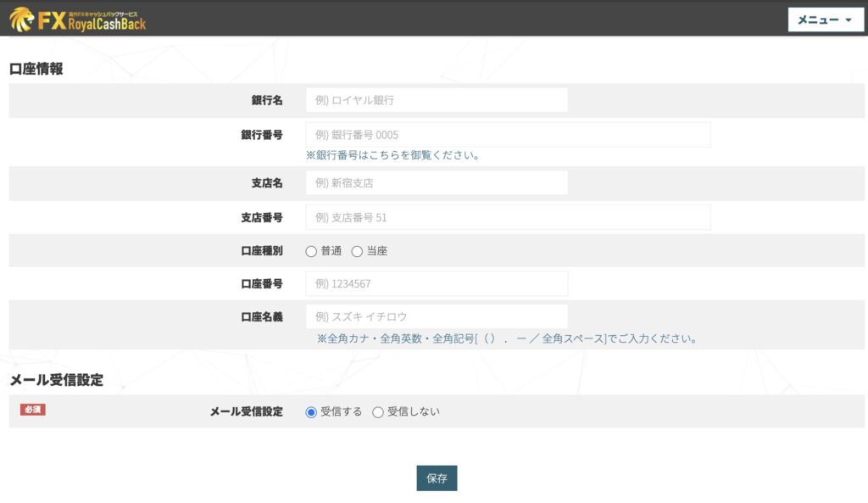Select the 当座 account type radio button
Image resolution: width=868 pixels, height=503 pixels.
pyautogui.click(x=357, y=251)
